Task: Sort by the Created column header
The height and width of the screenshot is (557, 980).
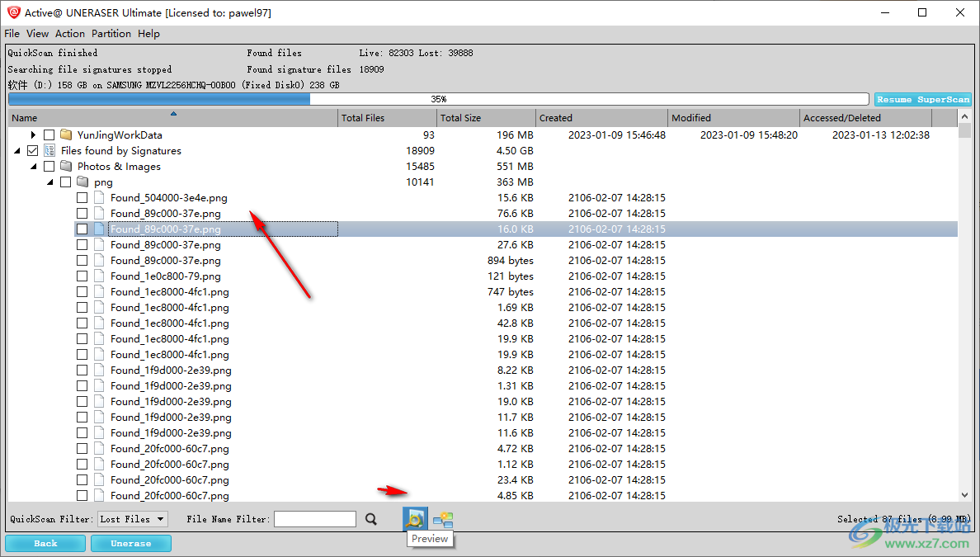Action: pos(602,117)
